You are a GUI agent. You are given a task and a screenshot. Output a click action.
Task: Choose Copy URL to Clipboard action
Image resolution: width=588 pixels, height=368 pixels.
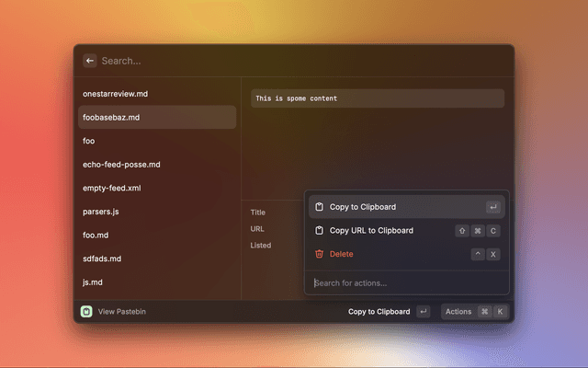pyautogui.click(x=371, y=230)
